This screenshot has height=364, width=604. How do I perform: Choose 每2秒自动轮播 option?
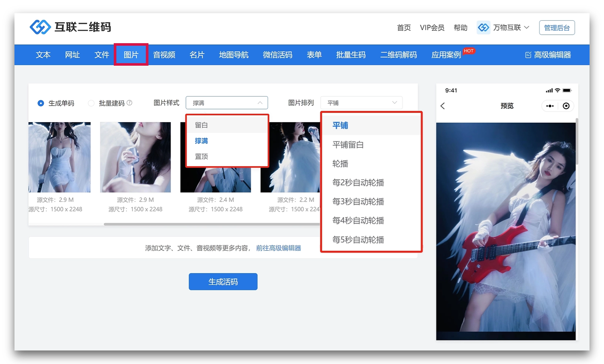click(371, 182)
